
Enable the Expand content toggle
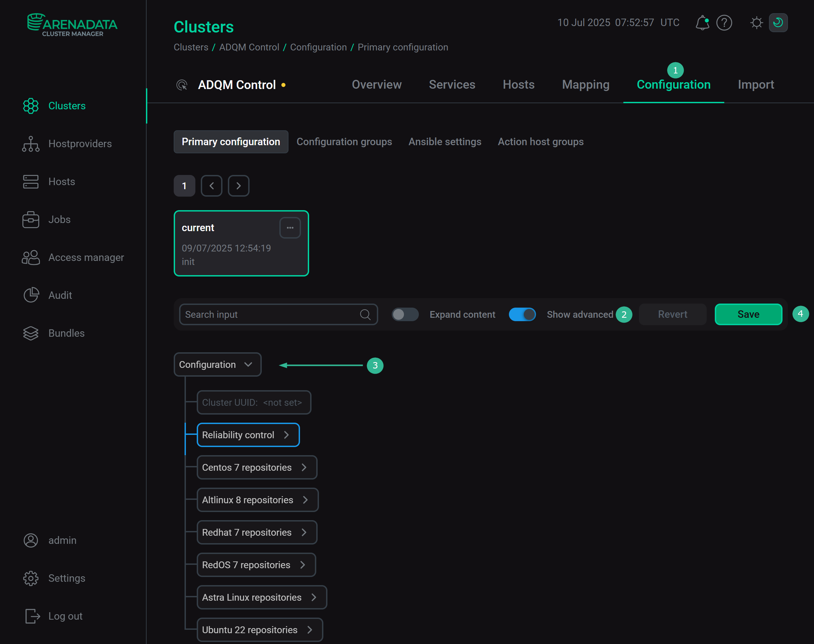405,314
